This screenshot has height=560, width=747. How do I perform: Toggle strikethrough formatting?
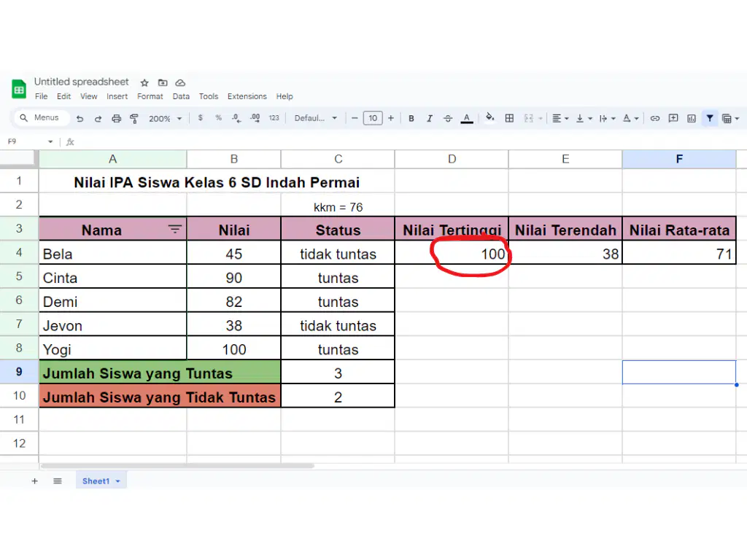(448, 118)
